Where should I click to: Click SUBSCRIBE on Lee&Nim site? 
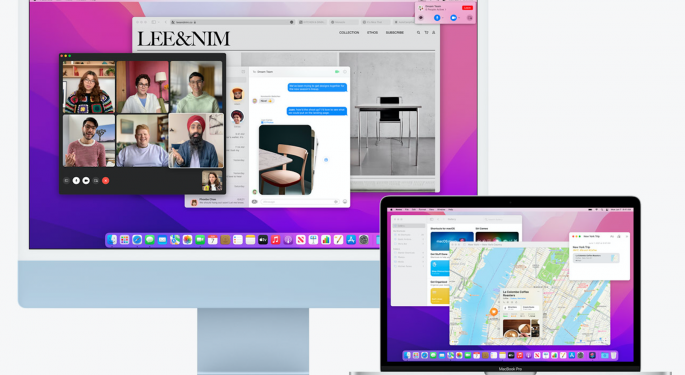(x=395, y=33)
